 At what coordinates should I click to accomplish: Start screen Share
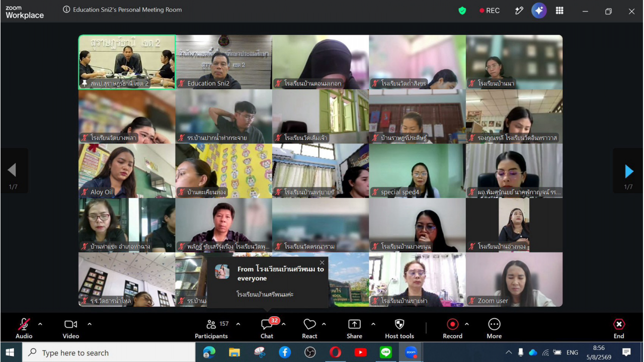coord(354,328)
